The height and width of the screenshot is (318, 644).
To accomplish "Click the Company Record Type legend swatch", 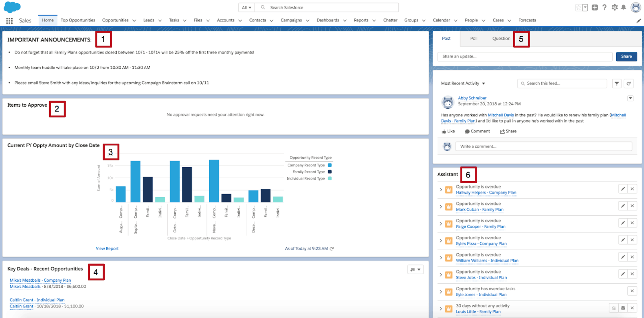I will tap(330, 165).
